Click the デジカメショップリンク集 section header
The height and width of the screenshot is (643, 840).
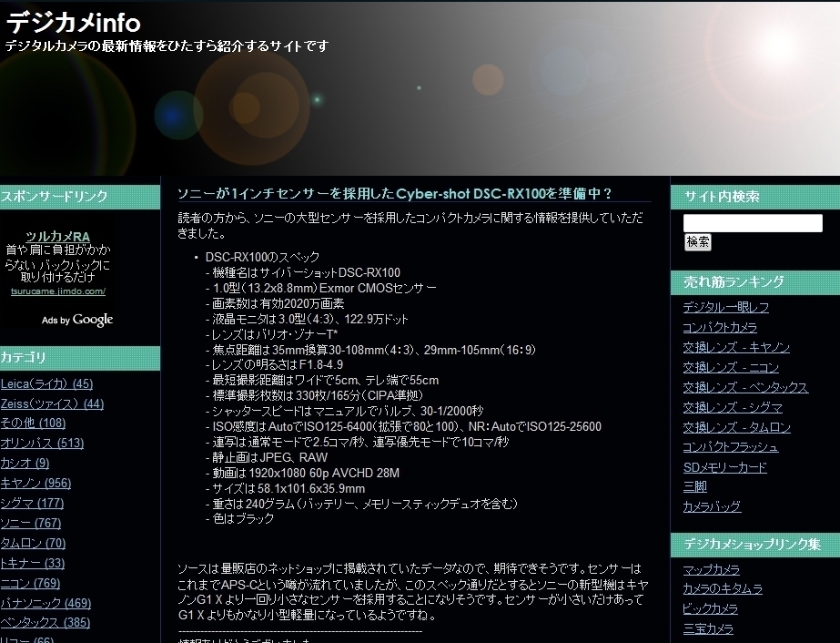(755, 545)
